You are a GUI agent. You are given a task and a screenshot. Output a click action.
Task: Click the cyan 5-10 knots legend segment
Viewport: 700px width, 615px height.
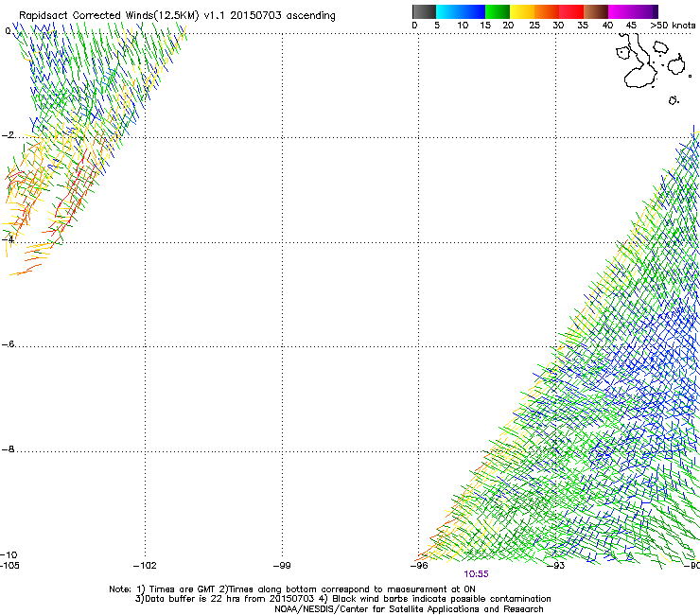[x=448, y=11]
